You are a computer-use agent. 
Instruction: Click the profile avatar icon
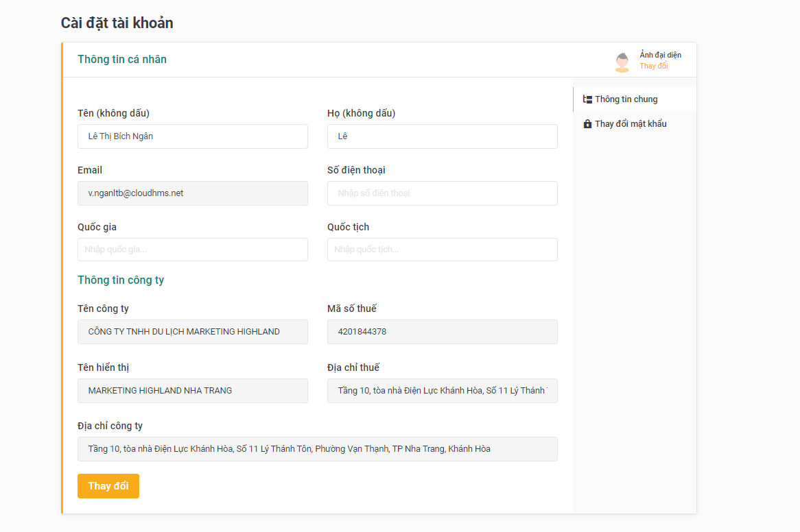click(622, 62)
